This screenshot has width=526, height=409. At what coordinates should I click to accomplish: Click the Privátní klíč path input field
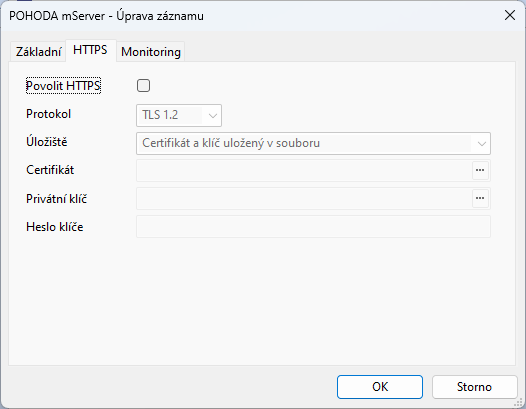304,199
